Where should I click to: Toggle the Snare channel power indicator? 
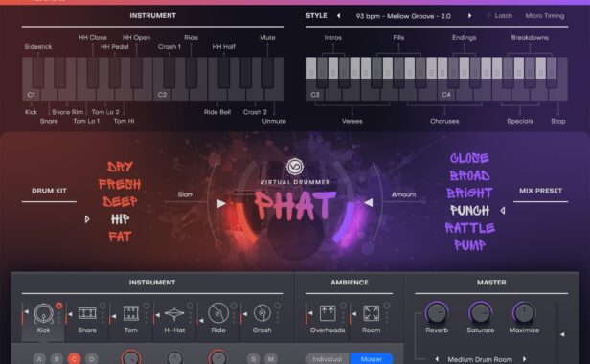coord(102,306)
